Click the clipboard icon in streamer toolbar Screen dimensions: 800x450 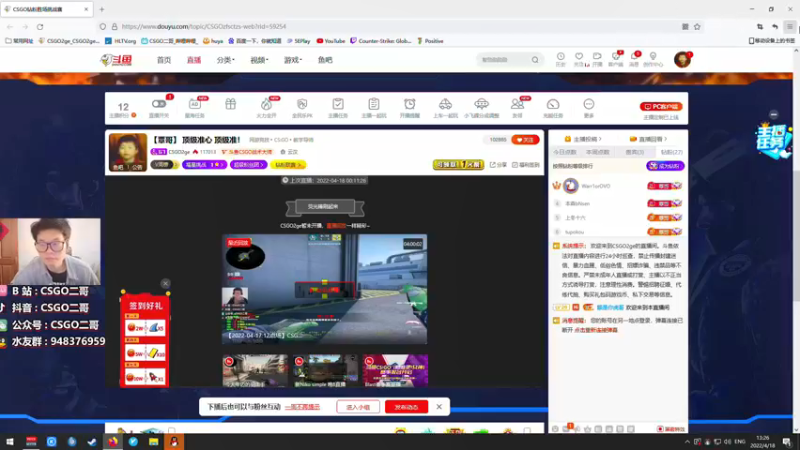(373, 104)
